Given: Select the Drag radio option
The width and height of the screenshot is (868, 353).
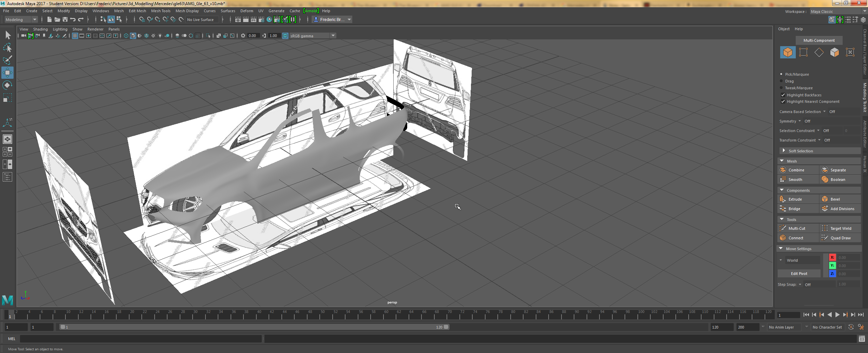Looking at the screenshot, I should pyautogui.click(x=781, y=81).
